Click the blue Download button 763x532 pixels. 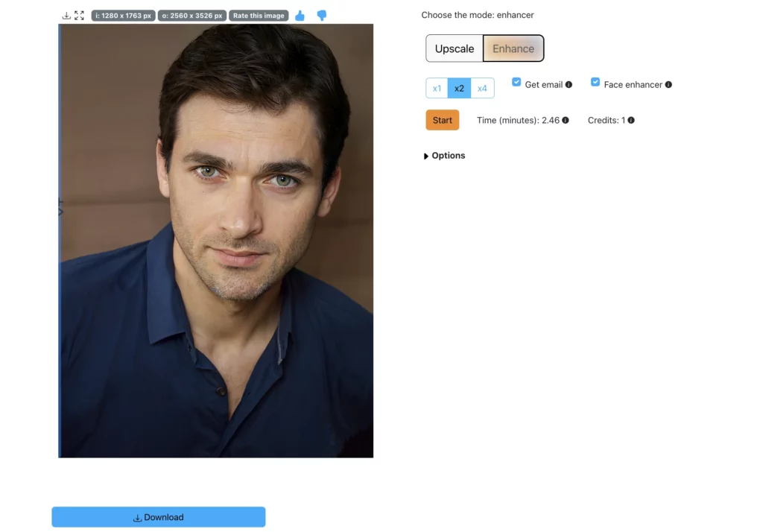[158, 516]
